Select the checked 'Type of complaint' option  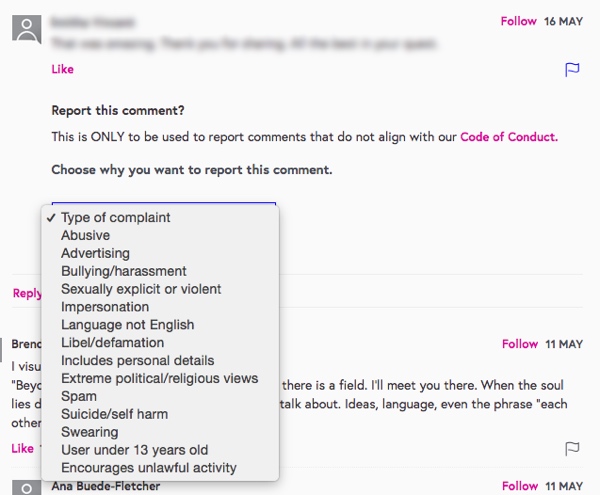point(115,217)
